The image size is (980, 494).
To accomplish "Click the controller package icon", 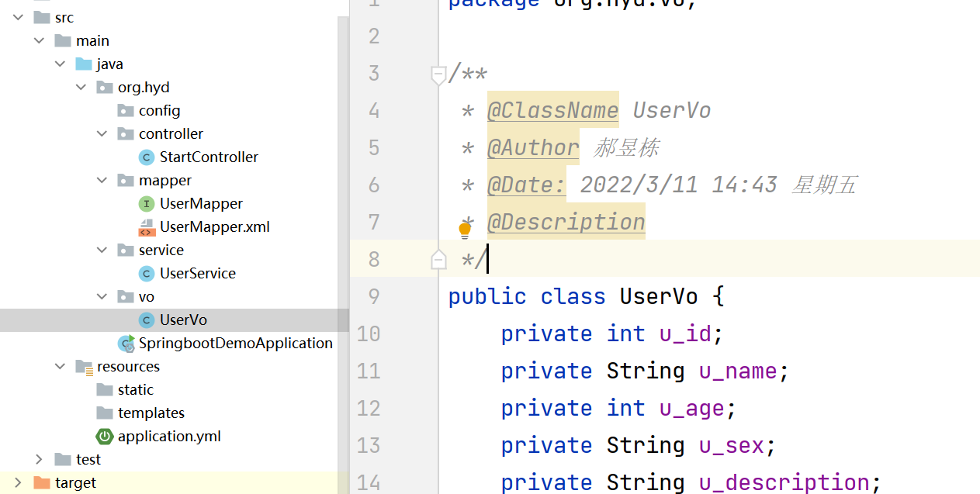I will pos(126,133).
